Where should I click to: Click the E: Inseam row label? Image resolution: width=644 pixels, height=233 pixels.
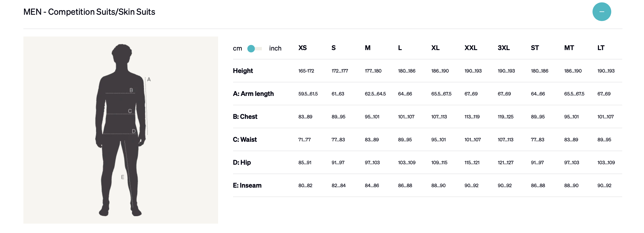point(247,186)
